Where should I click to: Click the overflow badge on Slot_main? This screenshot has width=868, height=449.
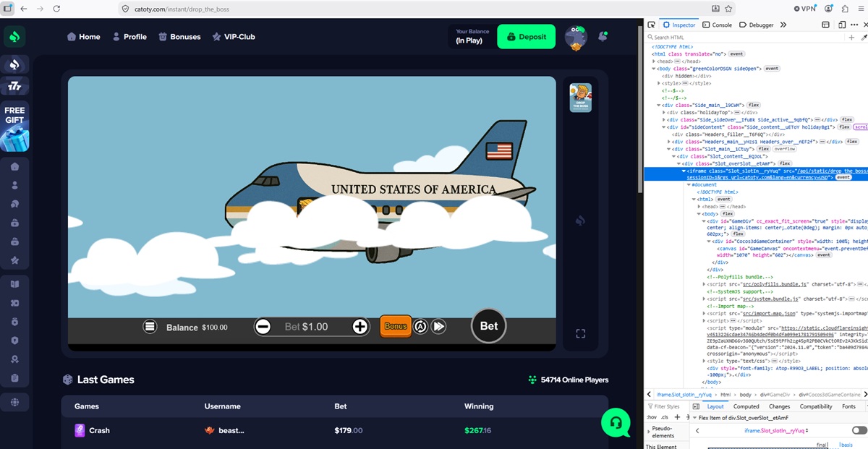tap(785, 148)
